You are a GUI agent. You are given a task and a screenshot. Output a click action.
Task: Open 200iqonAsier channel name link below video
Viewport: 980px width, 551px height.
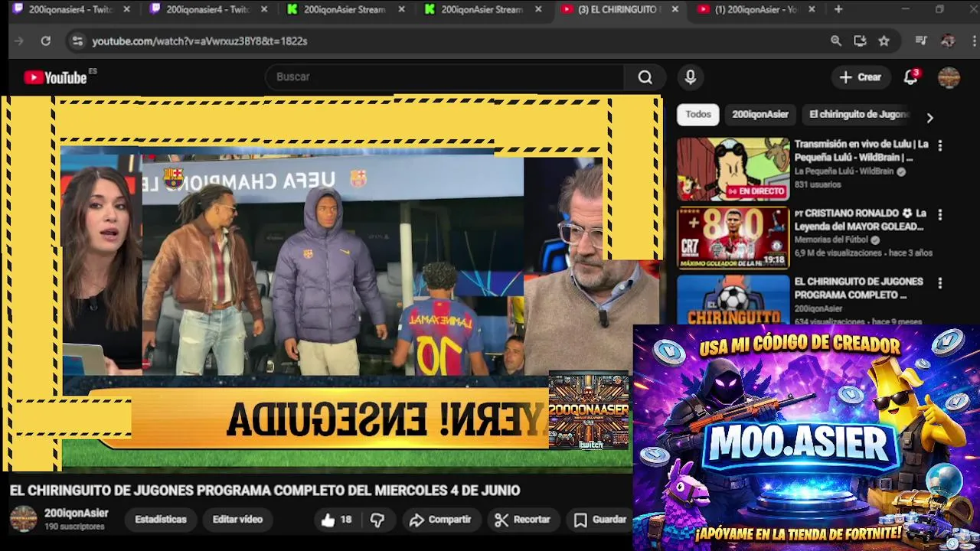(76, 514)
